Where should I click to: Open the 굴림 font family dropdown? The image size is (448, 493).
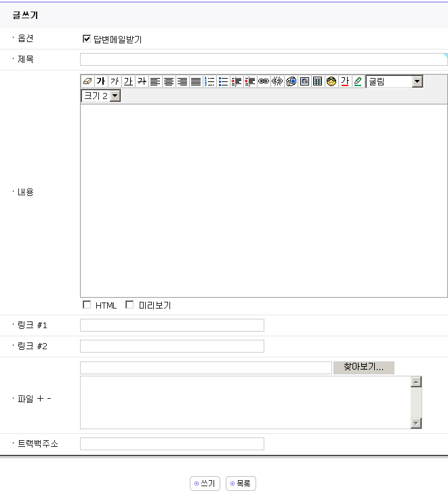tap(394, 82)
